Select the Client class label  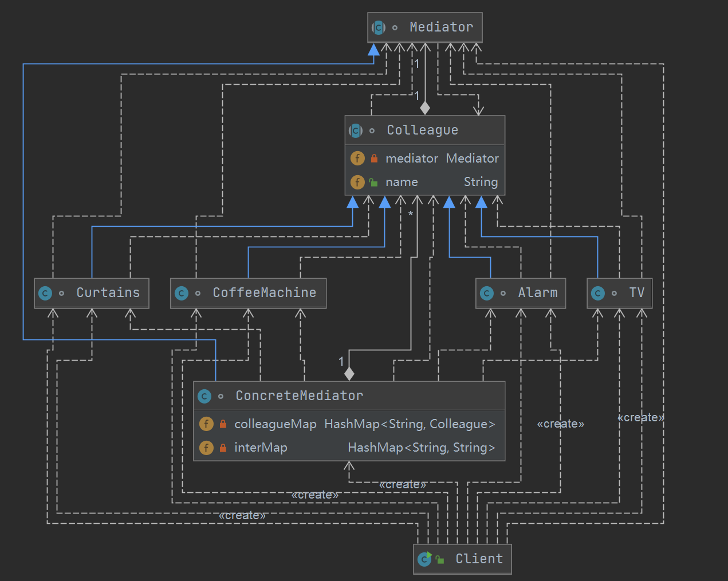click(x=479, y=559)
